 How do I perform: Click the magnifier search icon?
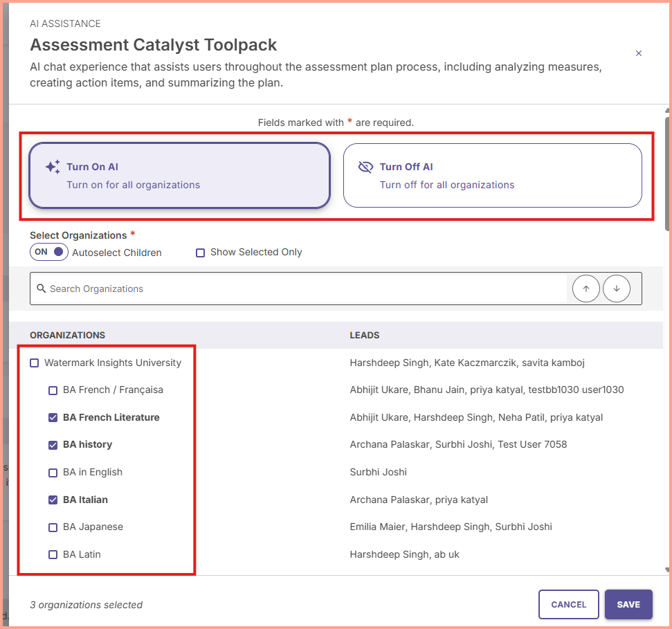tap(41, 289)
